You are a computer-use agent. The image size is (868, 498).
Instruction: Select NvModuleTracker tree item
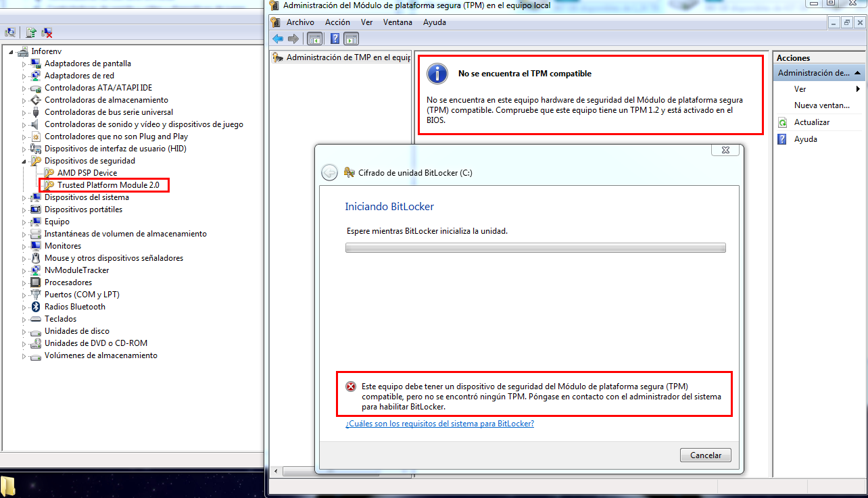[x=77, y=270]
